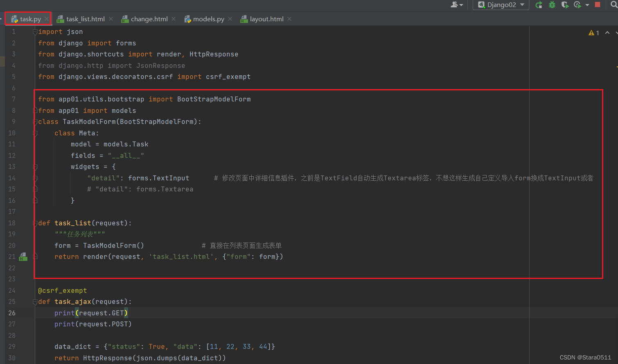The height and width of the screenshot is (364, 618).
Task: Click the HTML file icon on layout.html tab
Action: 244,19
